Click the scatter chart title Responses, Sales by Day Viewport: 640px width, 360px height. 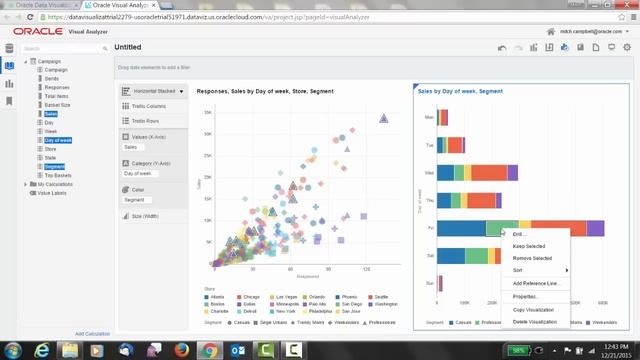[265, 91]
